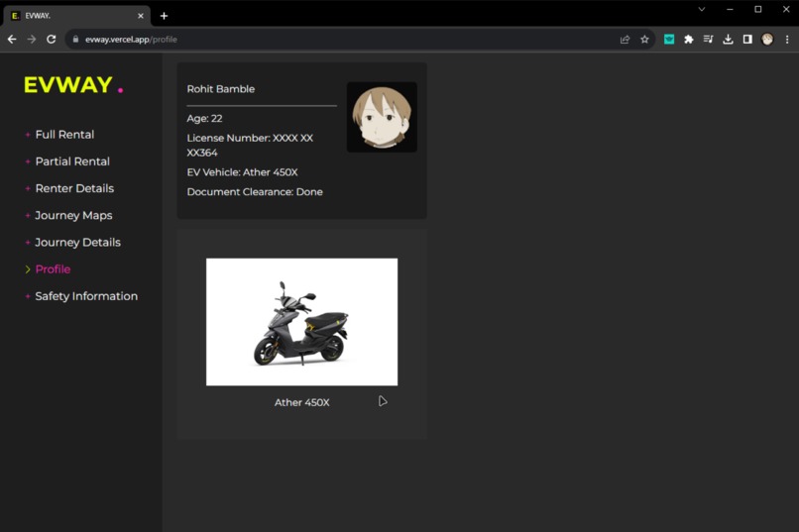Share this page via share icon
The width and height of the screenshot is (799, 532).
(625, 40)
